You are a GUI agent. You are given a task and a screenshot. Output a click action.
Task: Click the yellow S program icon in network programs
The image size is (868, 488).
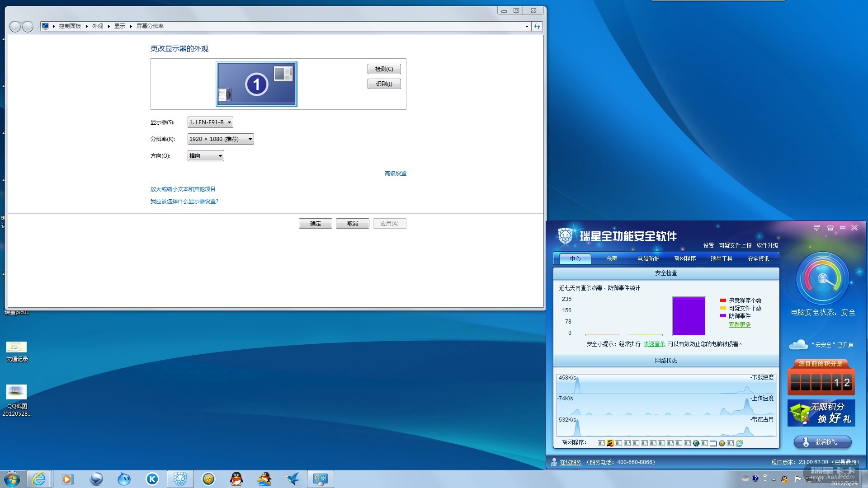(x=610, y=443)
